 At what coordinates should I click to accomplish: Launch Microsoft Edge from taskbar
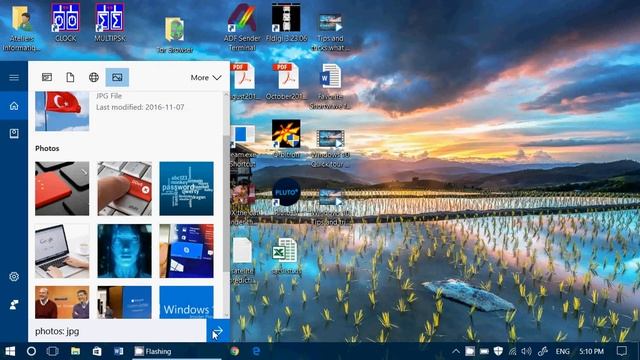[x=256, y=351]
